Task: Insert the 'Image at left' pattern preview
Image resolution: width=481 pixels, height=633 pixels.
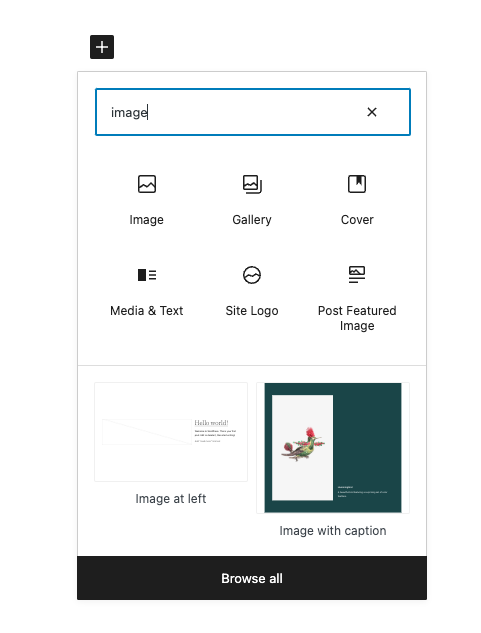Action: click(171, 432)
